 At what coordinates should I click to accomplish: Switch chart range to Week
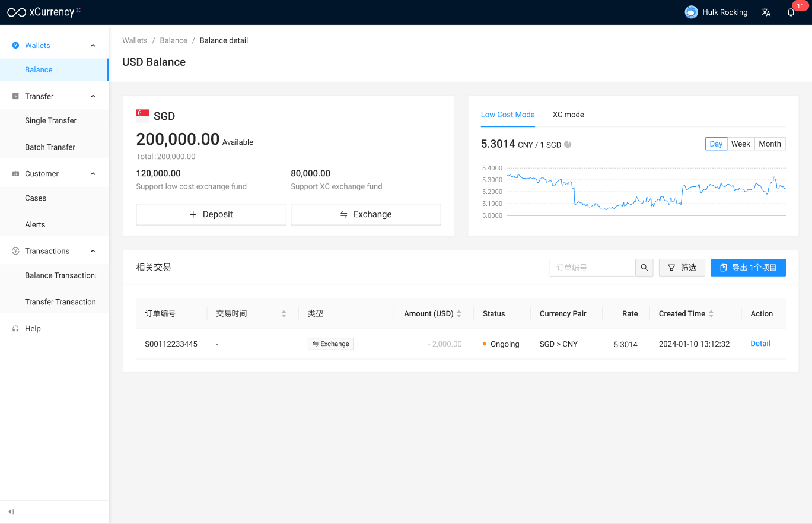(740, 144)
